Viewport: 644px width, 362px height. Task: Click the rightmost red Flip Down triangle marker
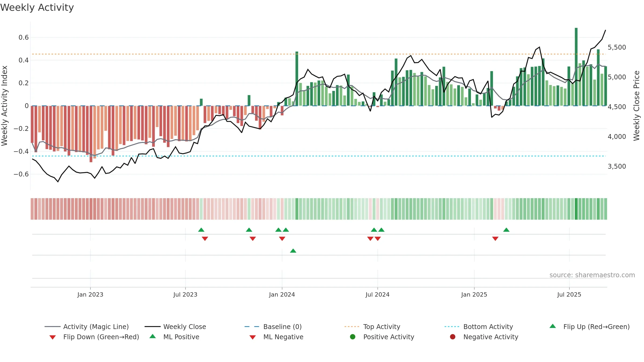495,239
